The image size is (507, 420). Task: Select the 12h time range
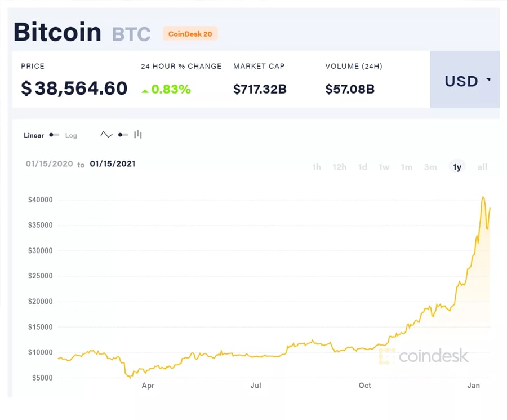click(x=340, y=167)
